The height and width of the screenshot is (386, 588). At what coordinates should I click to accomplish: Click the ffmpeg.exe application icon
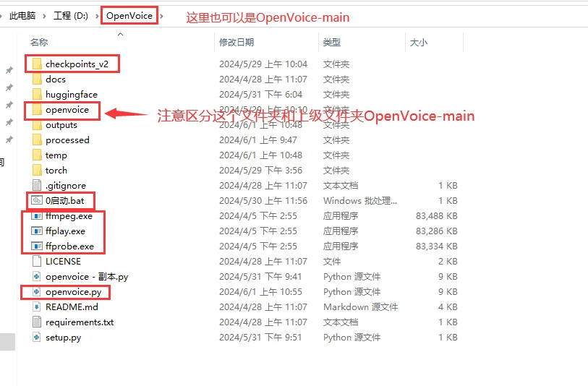tap(37, 216)
